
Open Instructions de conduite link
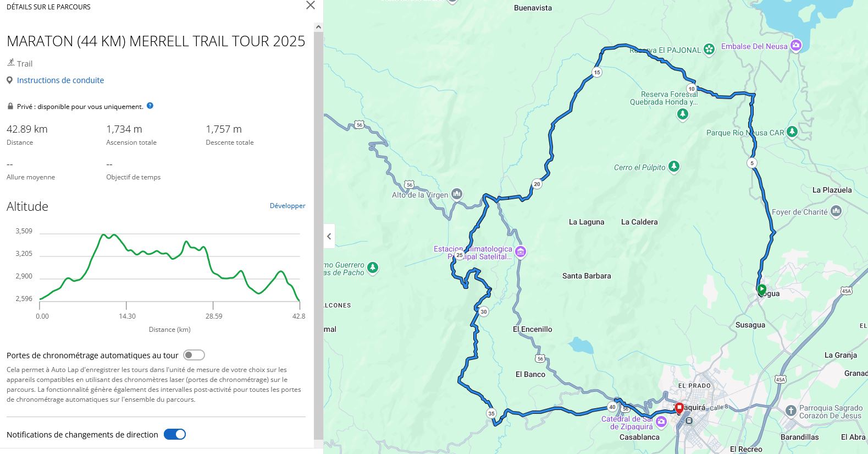click(60, 80)
